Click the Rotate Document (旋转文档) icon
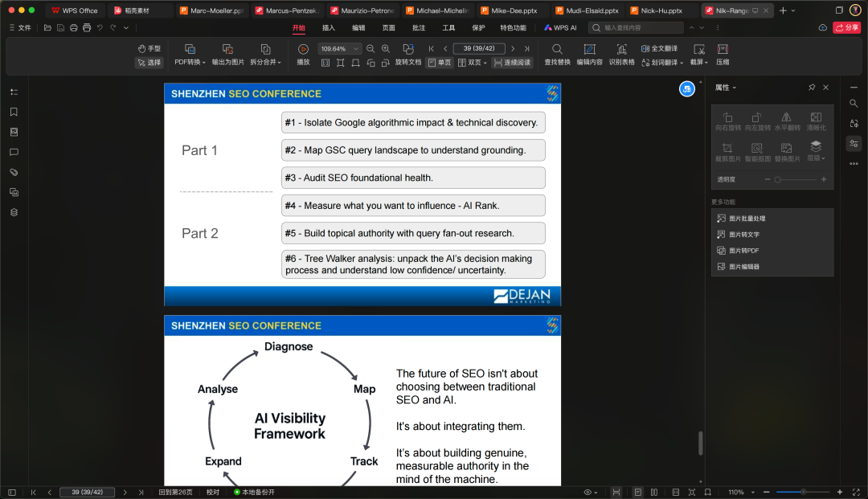This screenshot has height=499, width=868. (408, 49)
